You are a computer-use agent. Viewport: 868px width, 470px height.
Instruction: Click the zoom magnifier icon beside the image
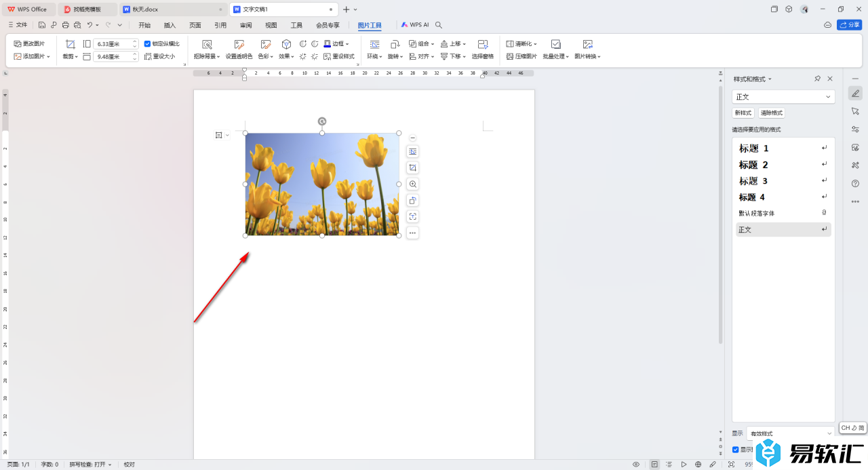[x=412, y=184]
